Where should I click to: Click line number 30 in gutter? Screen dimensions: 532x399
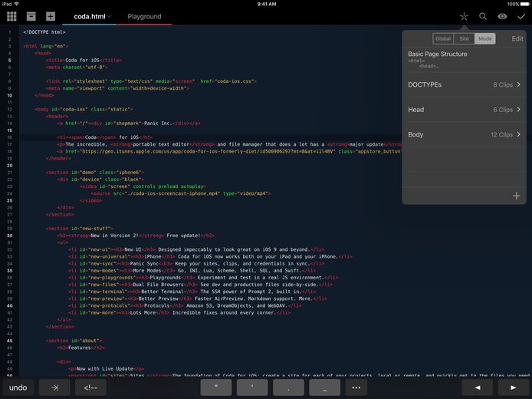[x=9, y=236]
